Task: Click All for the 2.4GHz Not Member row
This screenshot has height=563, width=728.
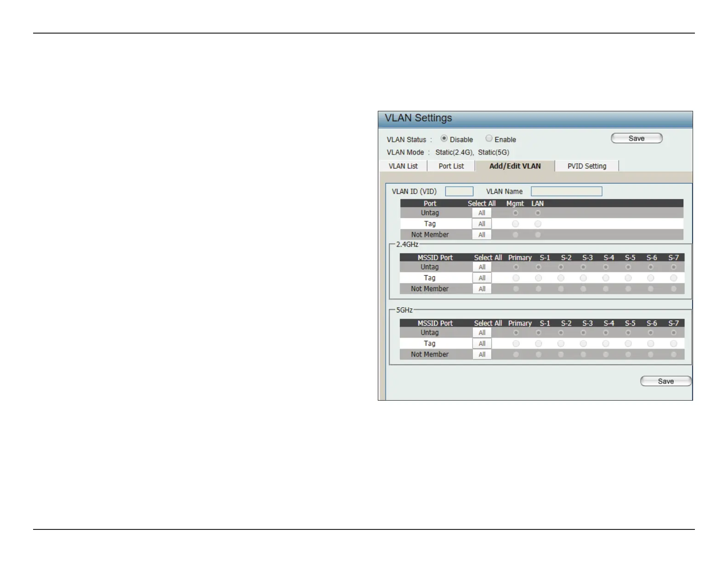Action: [482, 289]
